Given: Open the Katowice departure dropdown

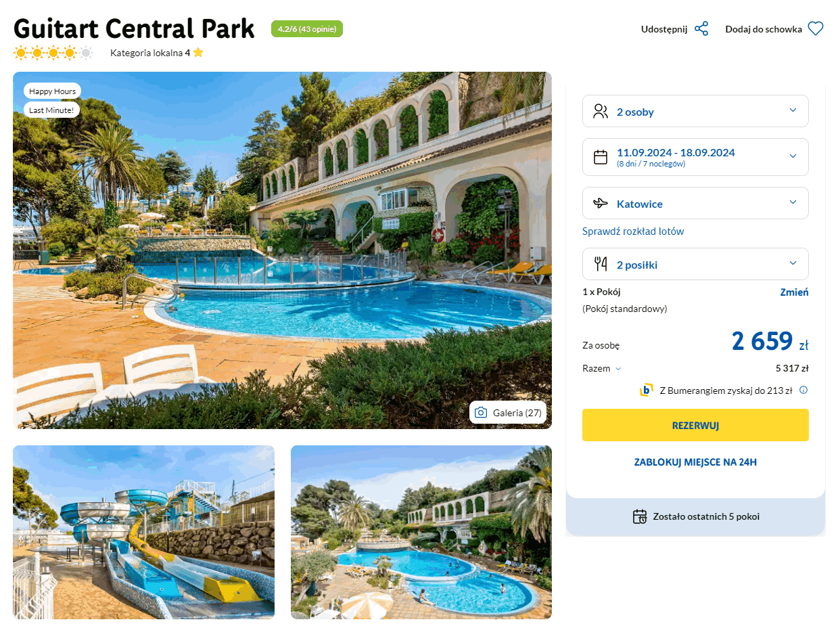Looking at the screenshot, I should (695, 203).
